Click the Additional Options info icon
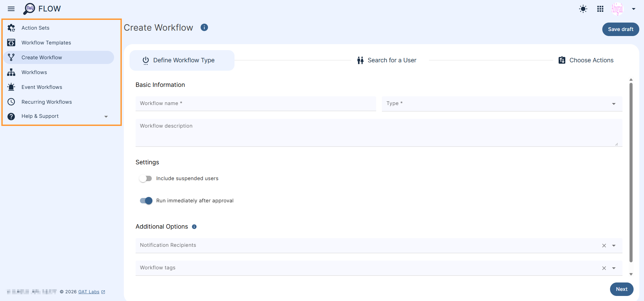This screenshot has height=301, width=644. coord(194,227)
